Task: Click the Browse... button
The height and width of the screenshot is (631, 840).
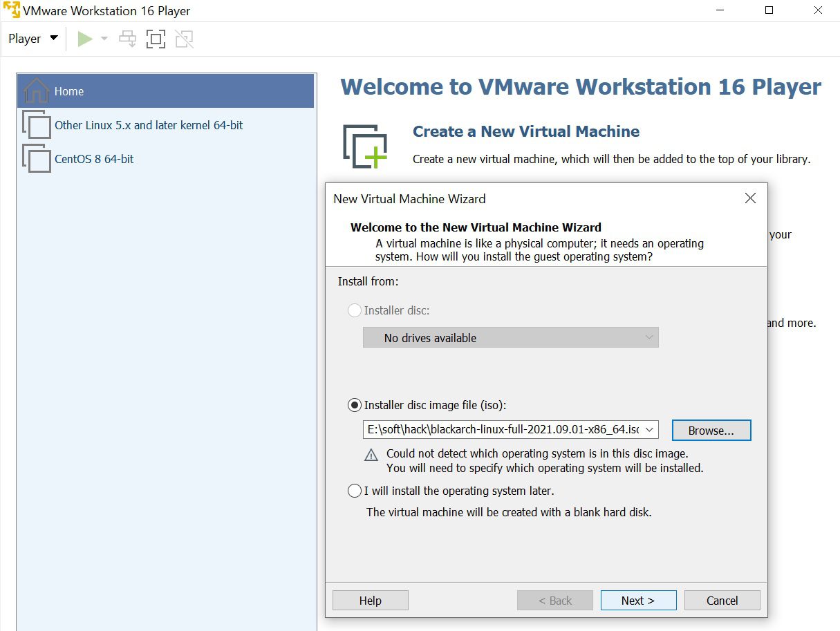Action: [x=711, y=430]
